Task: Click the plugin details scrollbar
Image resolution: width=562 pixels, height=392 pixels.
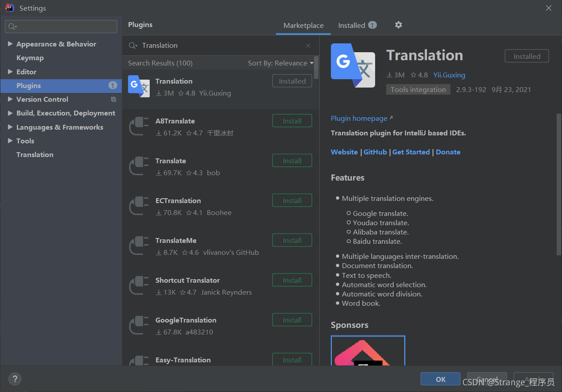Action: point(559,184)
